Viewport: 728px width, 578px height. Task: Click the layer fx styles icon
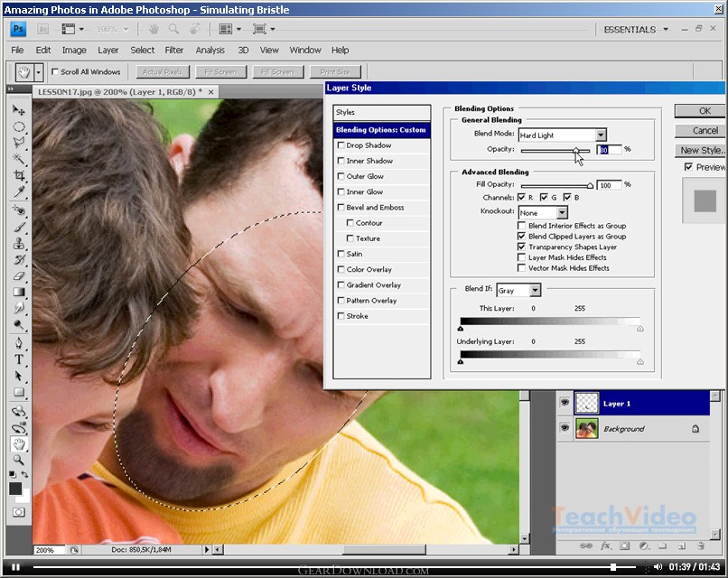(605, 546)
